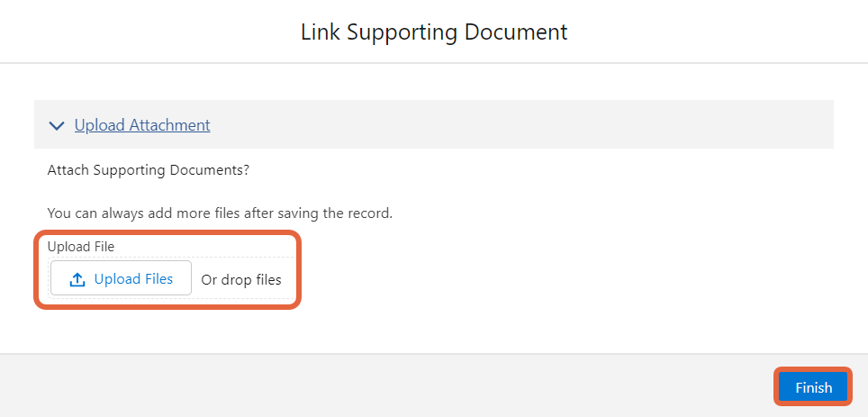Click the underlined Upload Attachment heading
This screenshot has height=417, width=868.
[142, 124]
